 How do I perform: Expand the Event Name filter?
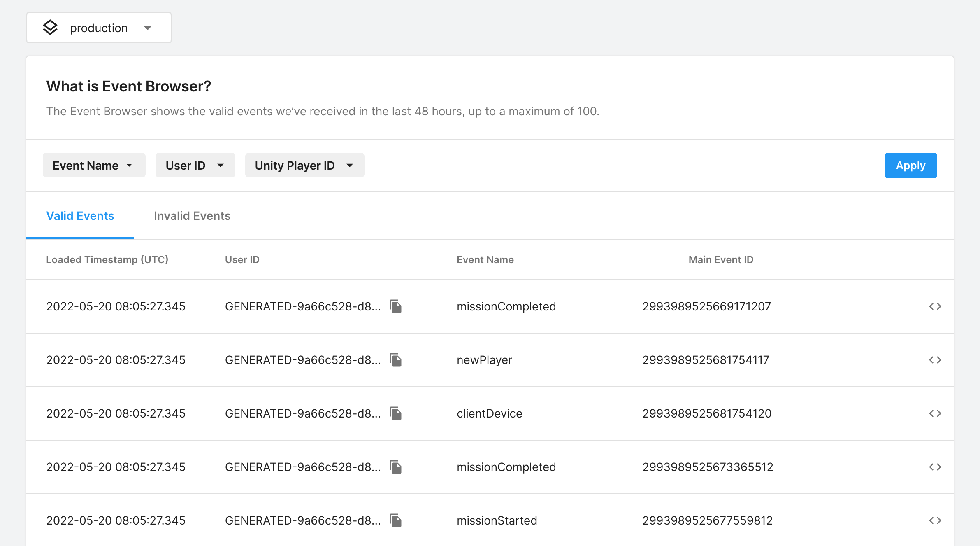click(x=94, y=165)
